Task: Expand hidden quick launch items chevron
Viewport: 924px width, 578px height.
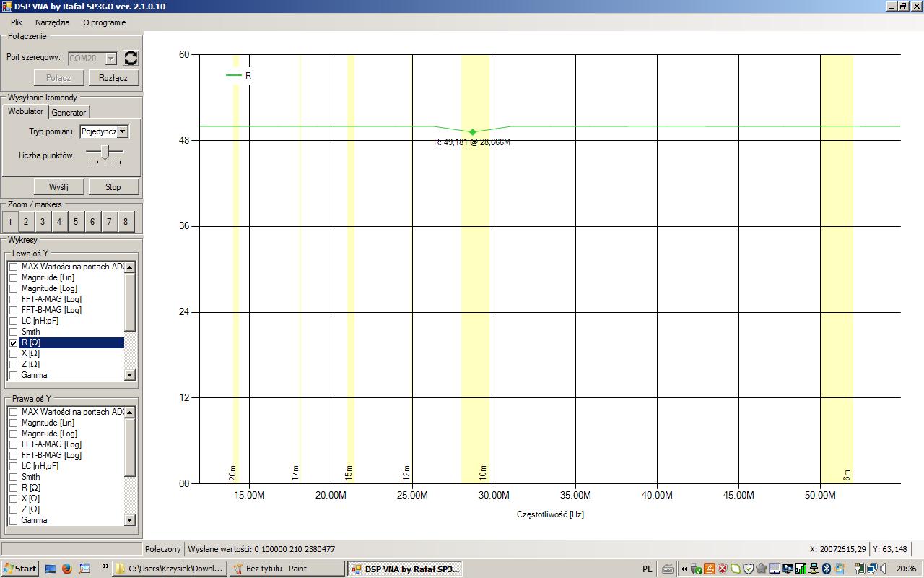Action: pos(105,566)
